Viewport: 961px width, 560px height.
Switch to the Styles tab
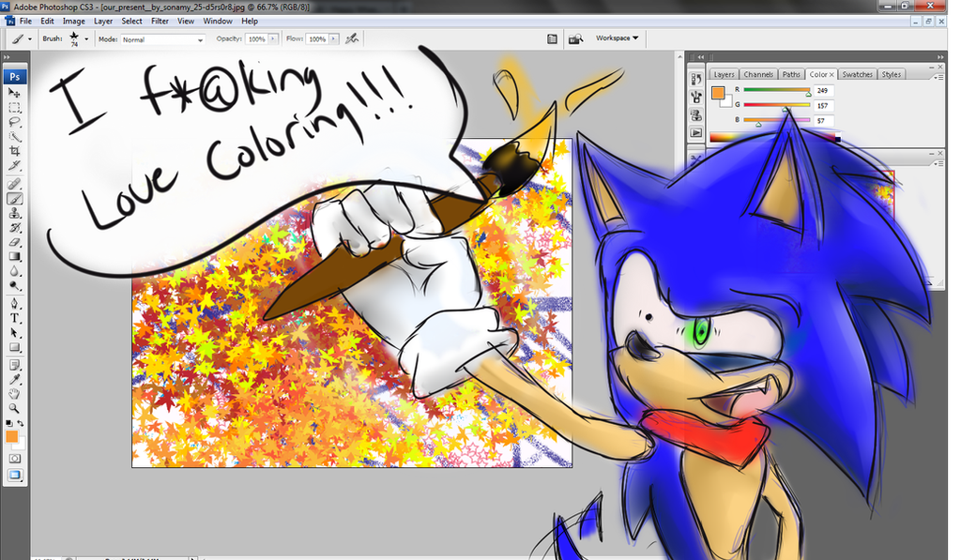tap(892, 74)
